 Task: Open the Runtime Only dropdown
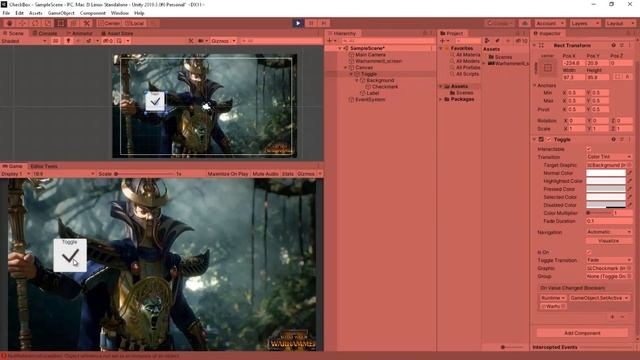click(x=553, y=298)
